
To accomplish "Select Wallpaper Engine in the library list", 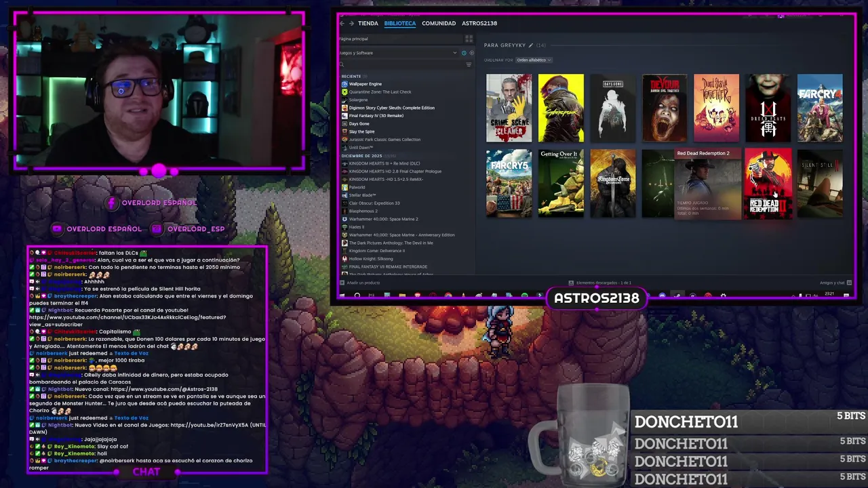I will click(366, 84).
